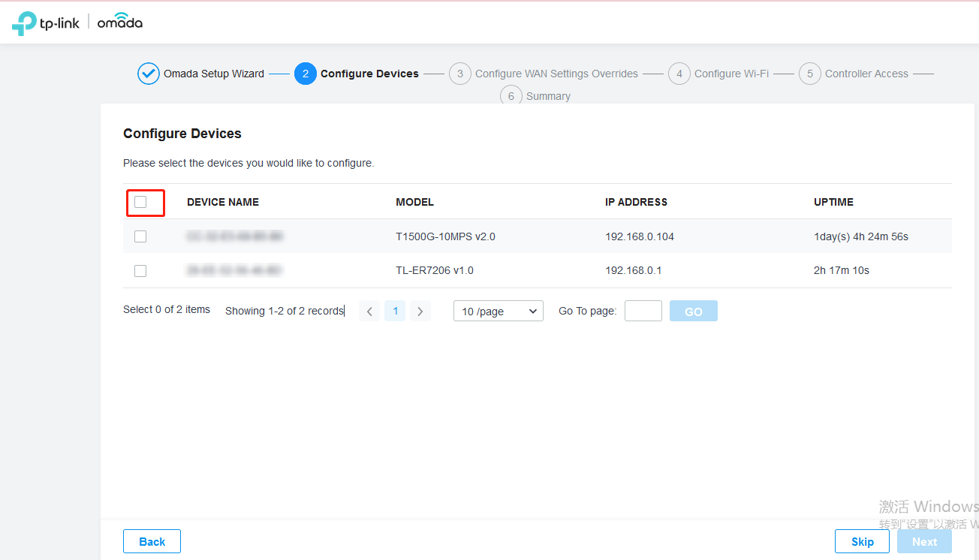
Task: Select the Configure Devices wizard tab label
Action: [369, 73]
